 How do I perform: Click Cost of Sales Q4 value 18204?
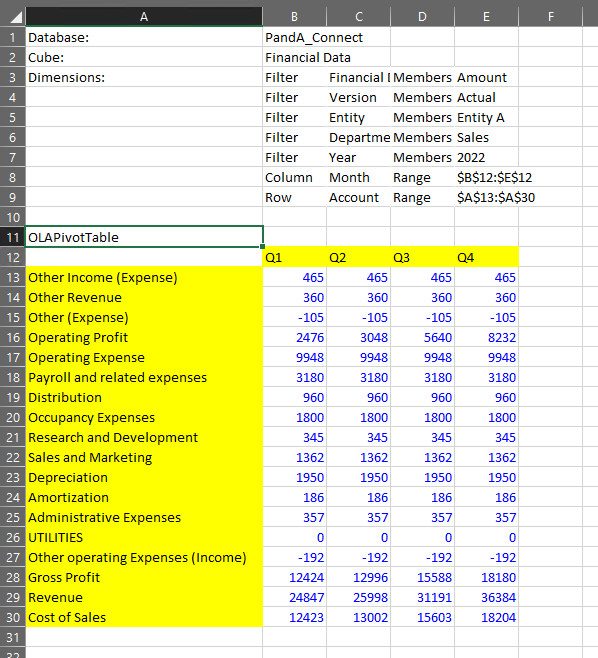click(x=486, y=617)
